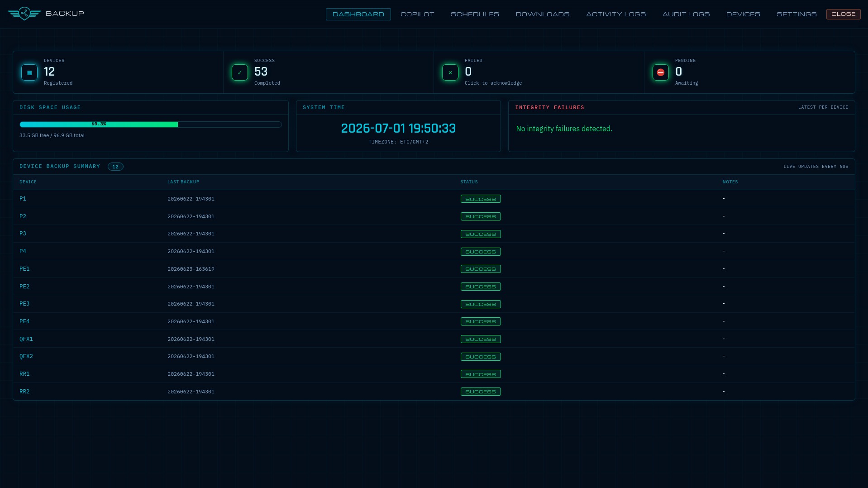Click the Integrity Failures panel title
Screen dimensions: 868x488
(549, 108)
